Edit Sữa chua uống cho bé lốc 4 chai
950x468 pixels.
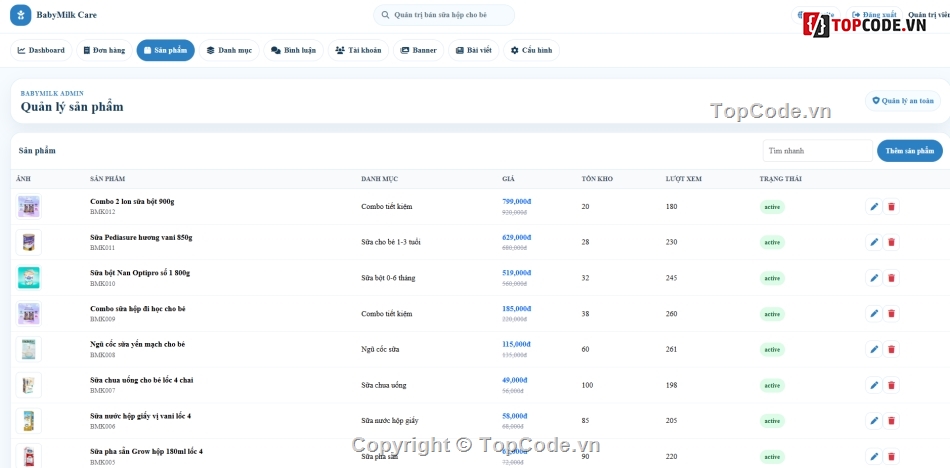874,385
